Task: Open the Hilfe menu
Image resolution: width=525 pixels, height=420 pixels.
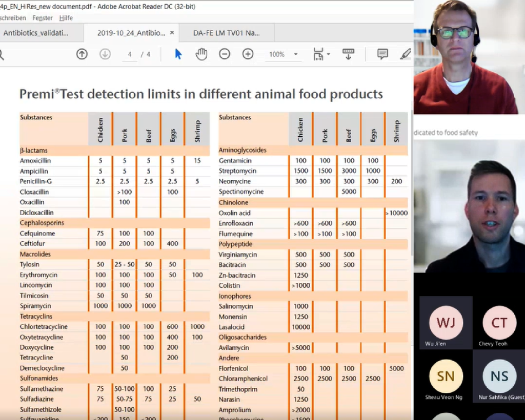Action: point(66,18)
